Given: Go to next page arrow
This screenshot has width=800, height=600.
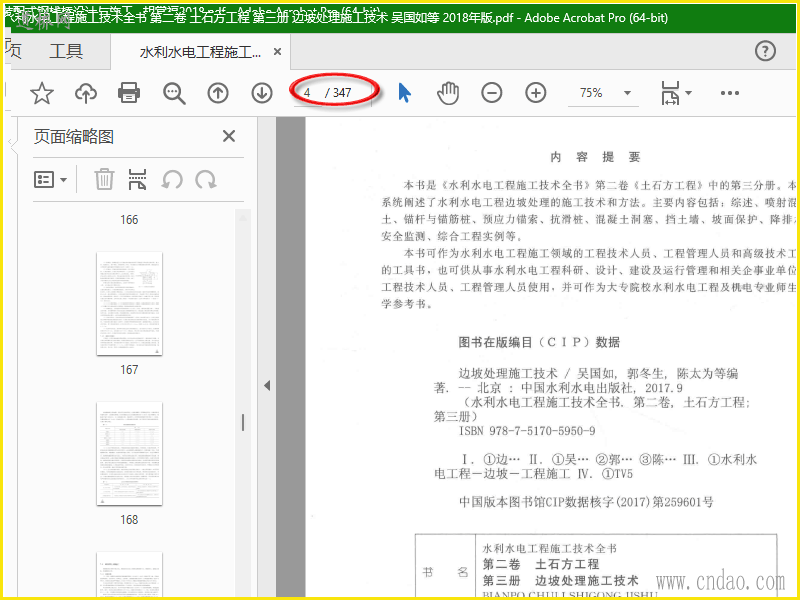Looking at the screenshot, I should [262, 93].
